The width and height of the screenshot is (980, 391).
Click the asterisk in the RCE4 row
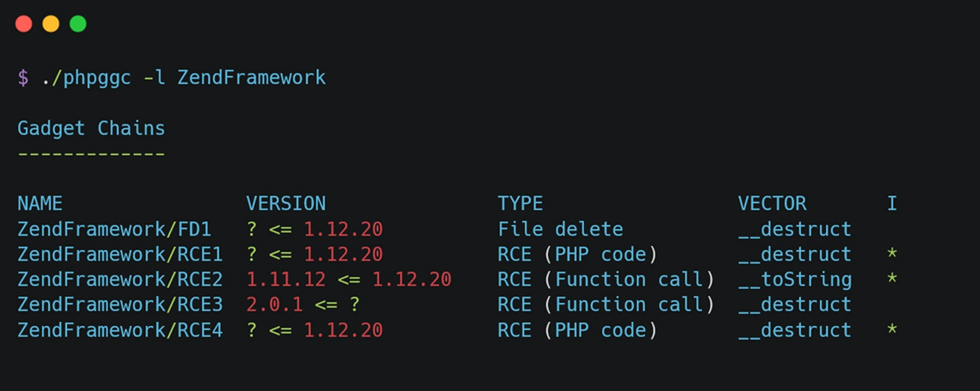[x=892, y=331]
